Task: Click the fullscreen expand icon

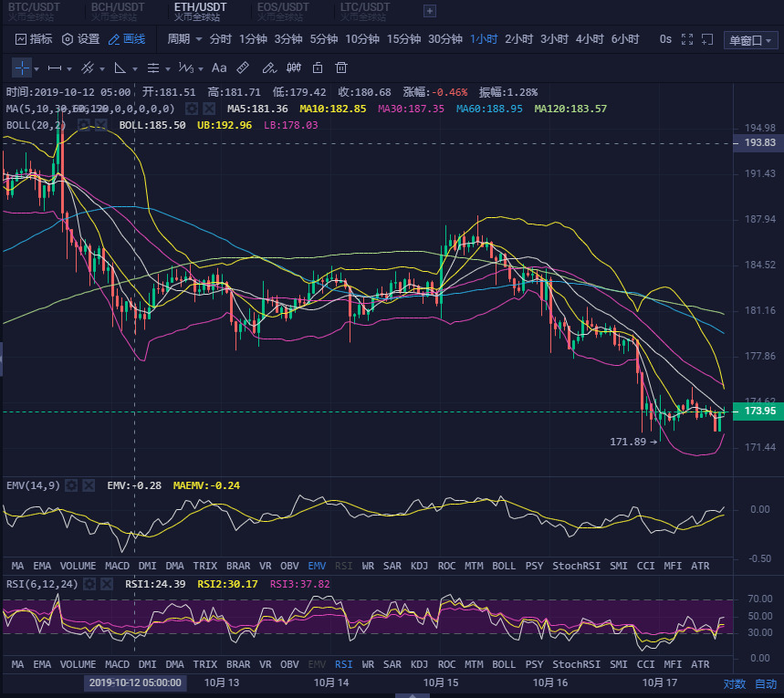Action: tap(687, 39)
